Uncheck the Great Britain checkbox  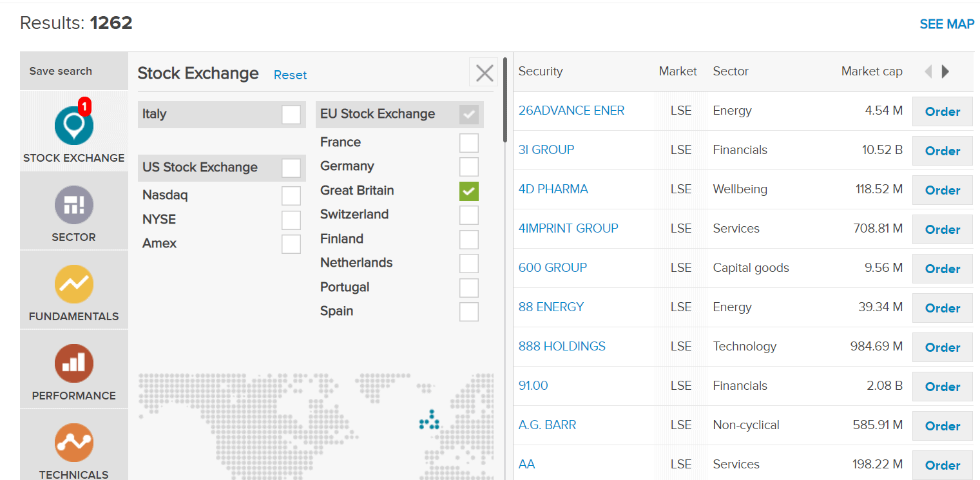[x=469, y=191]
